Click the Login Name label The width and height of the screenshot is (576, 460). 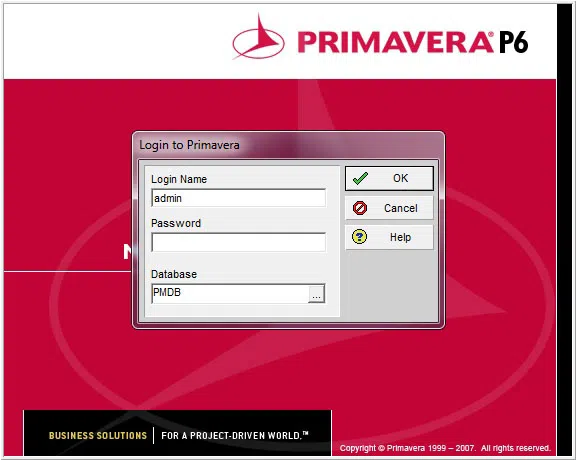coord(179,179)
